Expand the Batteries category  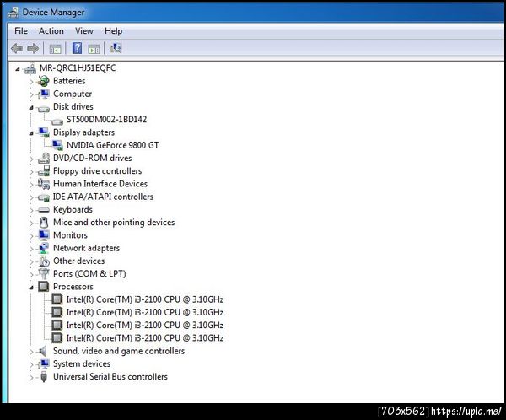pos(31,82)
